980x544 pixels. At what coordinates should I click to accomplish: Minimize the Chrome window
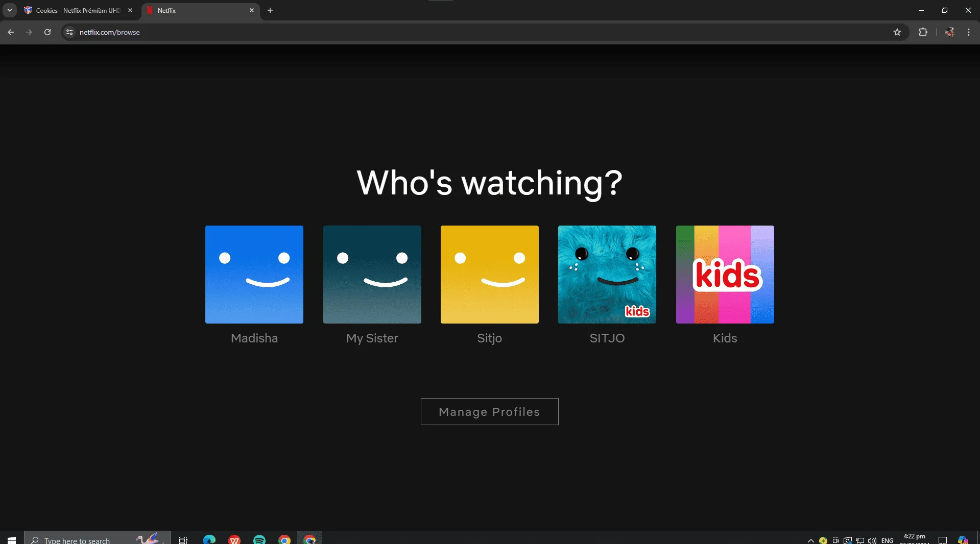click(921, 10)
